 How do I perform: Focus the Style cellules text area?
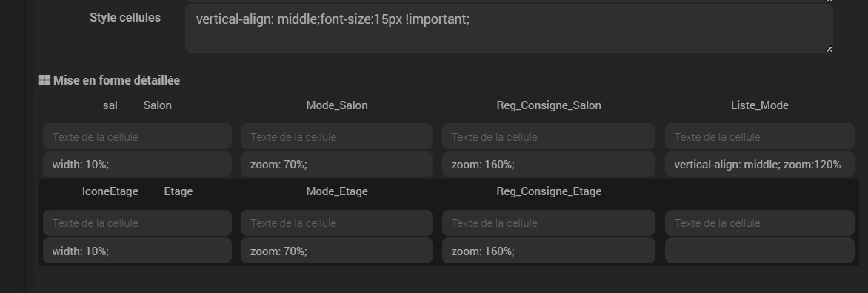pos(509,28)
